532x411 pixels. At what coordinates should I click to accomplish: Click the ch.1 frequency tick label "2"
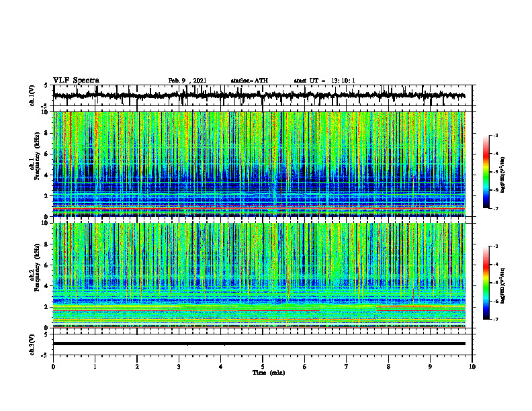(47, 196)
